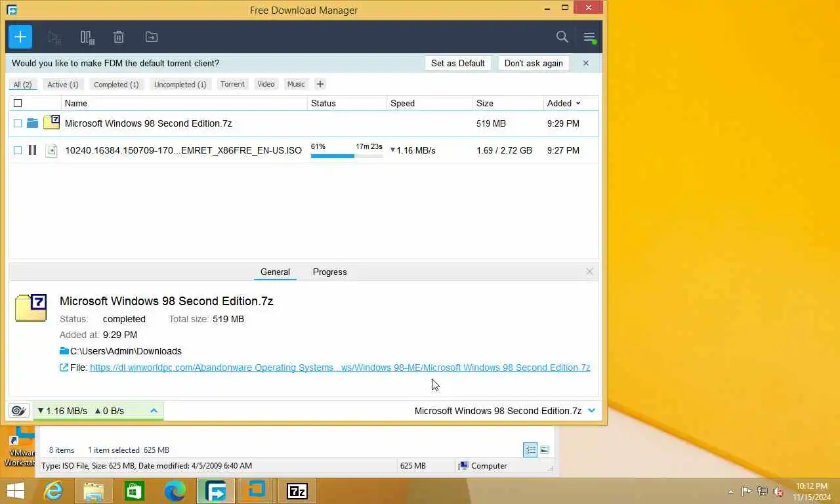Select the Microsoft Windows 98 Second Edition.7z row name

click(x=148, y=123)
